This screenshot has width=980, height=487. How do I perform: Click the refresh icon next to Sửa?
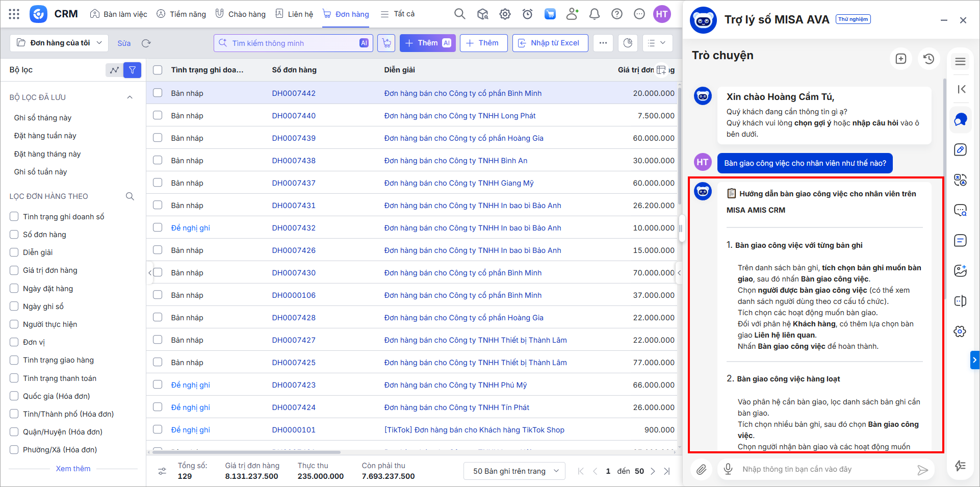coord(146,43)
